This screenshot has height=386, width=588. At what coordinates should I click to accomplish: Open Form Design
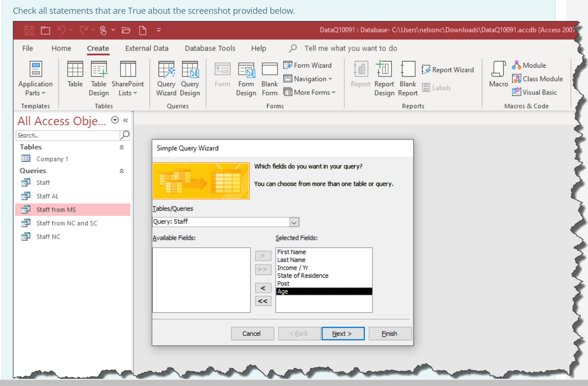click(x=246, y=79)
